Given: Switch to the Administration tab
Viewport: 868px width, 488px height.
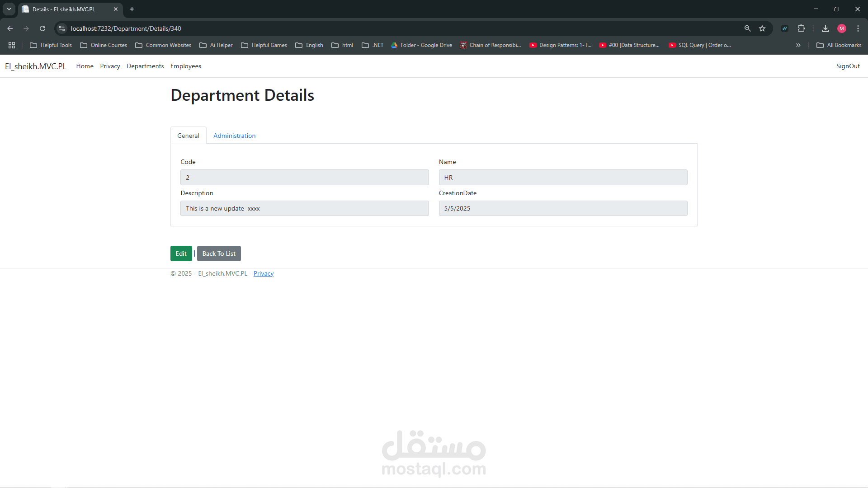Looking at the screenshot, I should 234,136.
